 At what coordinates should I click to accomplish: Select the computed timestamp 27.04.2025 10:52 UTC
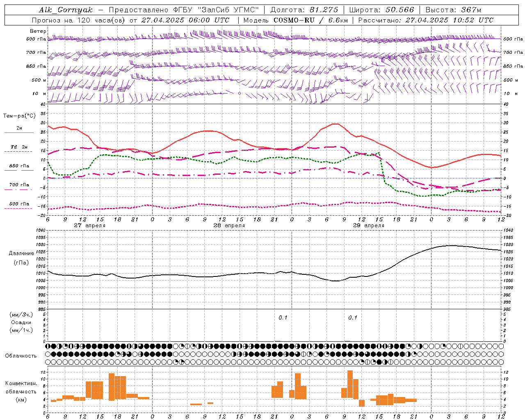[450, 20]
